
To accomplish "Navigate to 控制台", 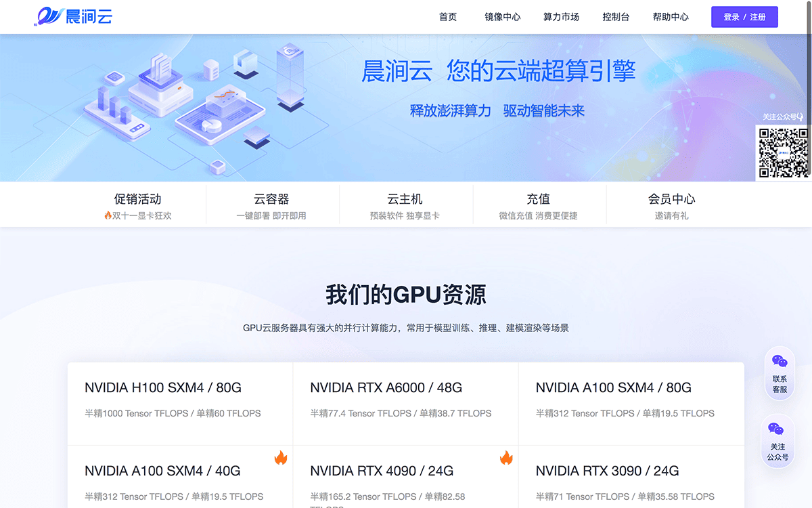I will coord(616,17).
